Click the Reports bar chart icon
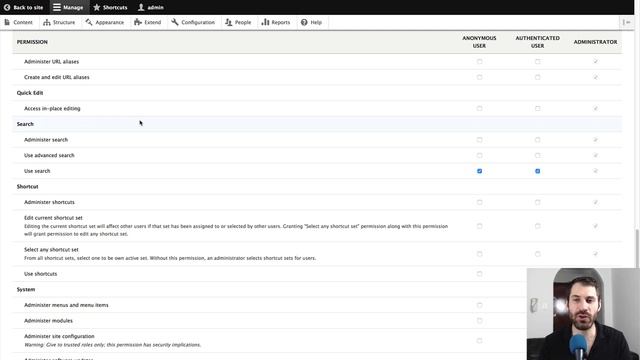Screen dimensions: 640x360 (x=265, y=22)
